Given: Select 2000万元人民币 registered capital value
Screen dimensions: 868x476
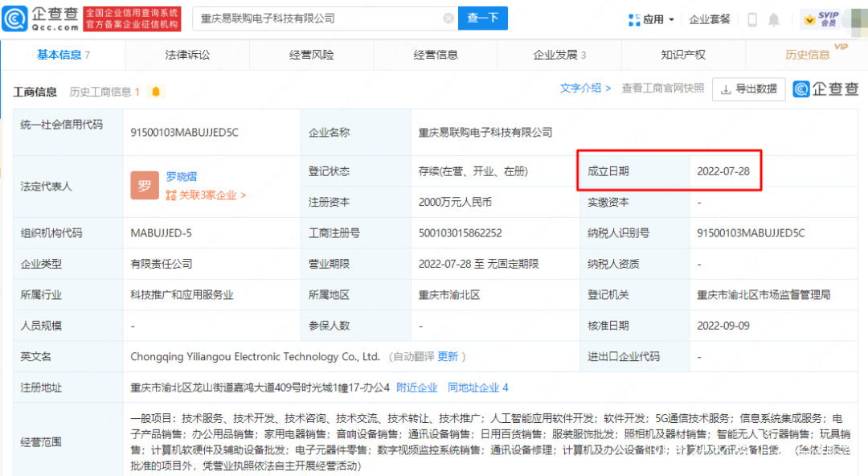Looking at the screenshot, I should pos(455,203).
